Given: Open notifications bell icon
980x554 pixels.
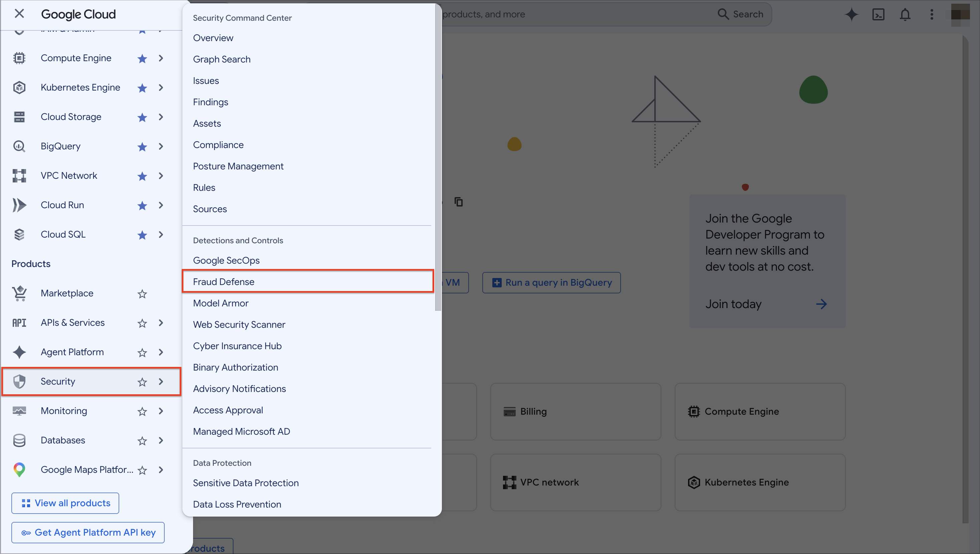Looking at the screenshot, I should point(905,14).
